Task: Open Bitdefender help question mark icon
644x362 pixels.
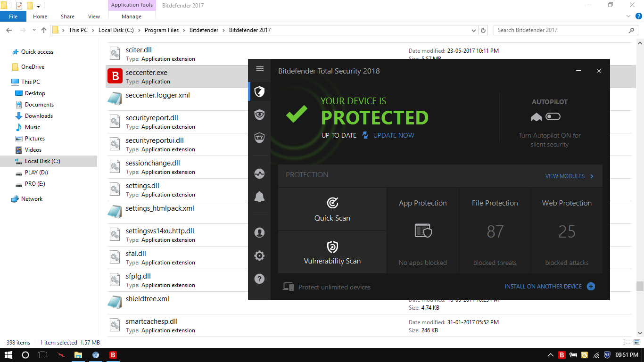Action: [x=259, y=279]
